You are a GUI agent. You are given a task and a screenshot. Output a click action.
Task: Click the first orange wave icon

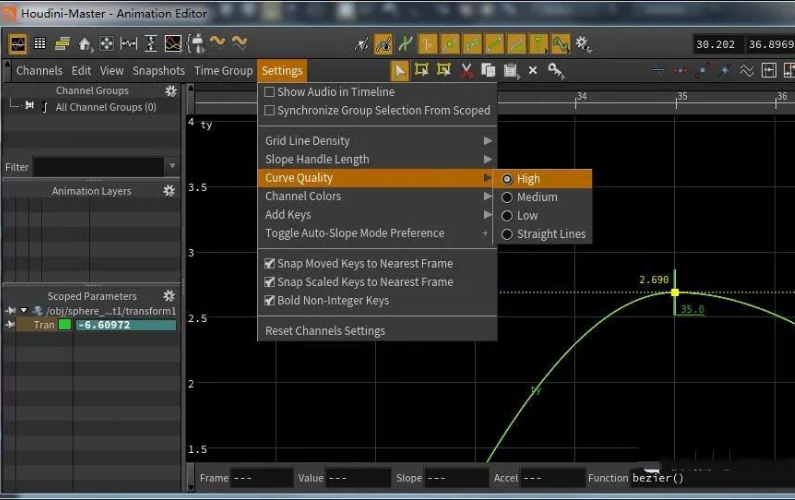click(x=218, y=42)
